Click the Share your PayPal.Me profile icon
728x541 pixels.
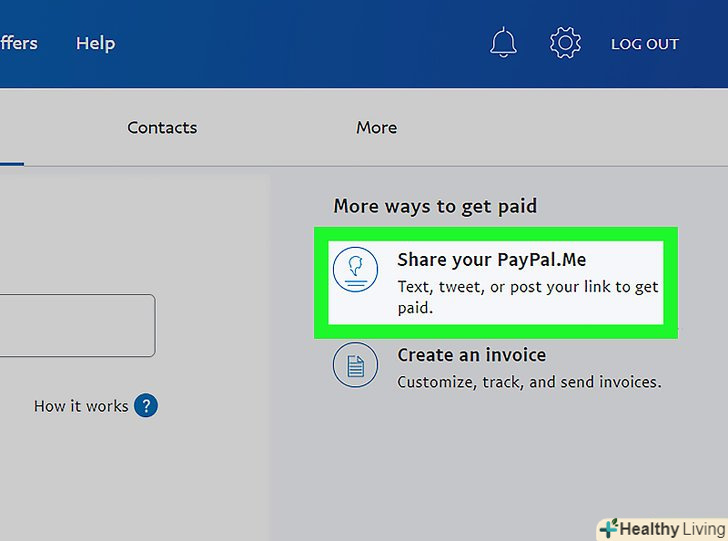(355, 269)
